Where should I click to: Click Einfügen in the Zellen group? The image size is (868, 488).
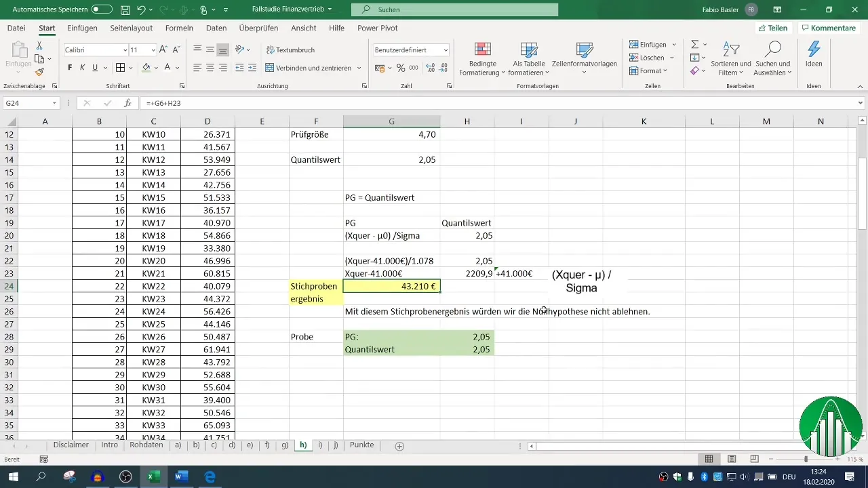click(648, 44)
